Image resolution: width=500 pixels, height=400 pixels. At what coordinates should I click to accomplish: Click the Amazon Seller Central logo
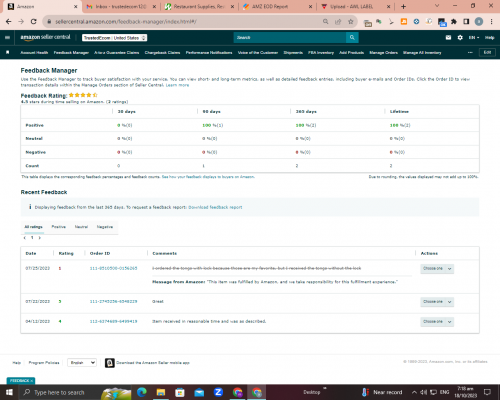(45, 37)
